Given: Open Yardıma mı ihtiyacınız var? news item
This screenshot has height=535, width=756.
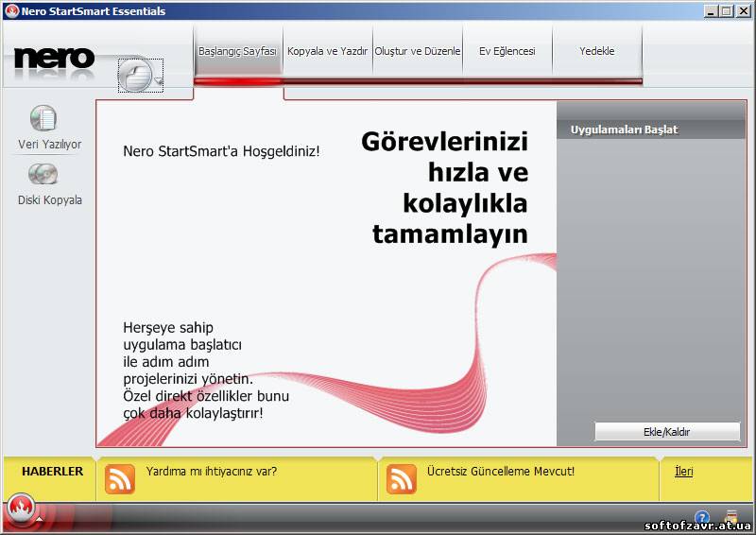Looking at the screenshot, I should [x=212, y=472].
